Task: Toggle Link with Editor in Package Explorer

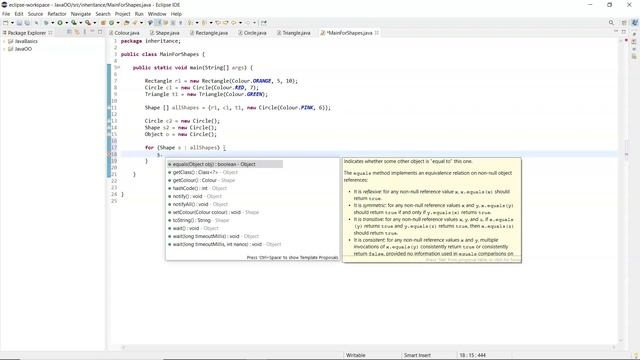Action: [x=77, y=32]
